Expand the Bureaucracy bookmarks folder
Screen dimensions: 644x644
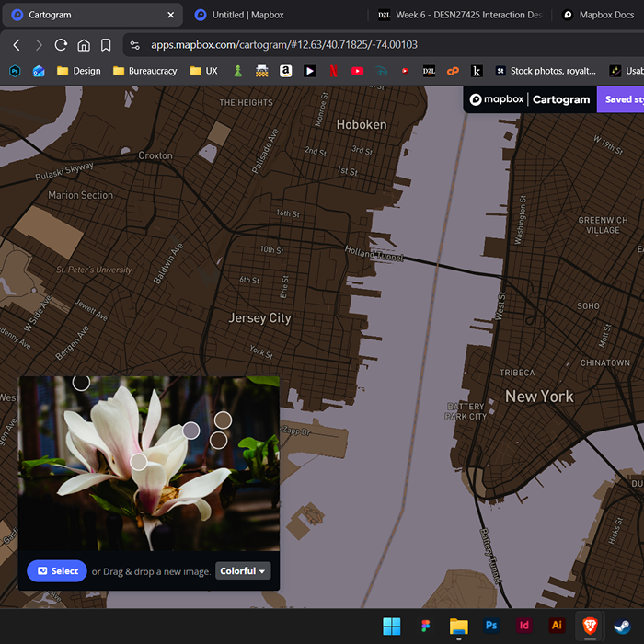point(144,71)
